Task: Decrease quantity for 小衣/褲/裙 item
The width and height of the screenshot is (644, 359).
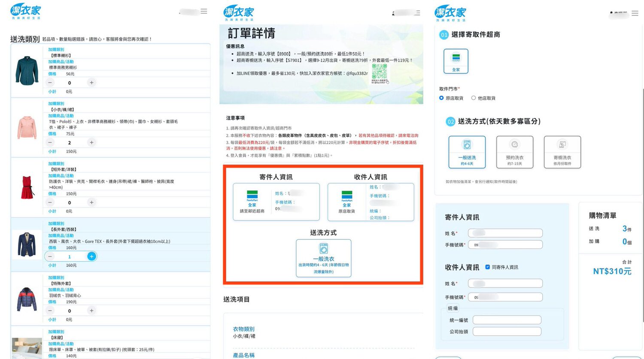Action: (50, 142)
